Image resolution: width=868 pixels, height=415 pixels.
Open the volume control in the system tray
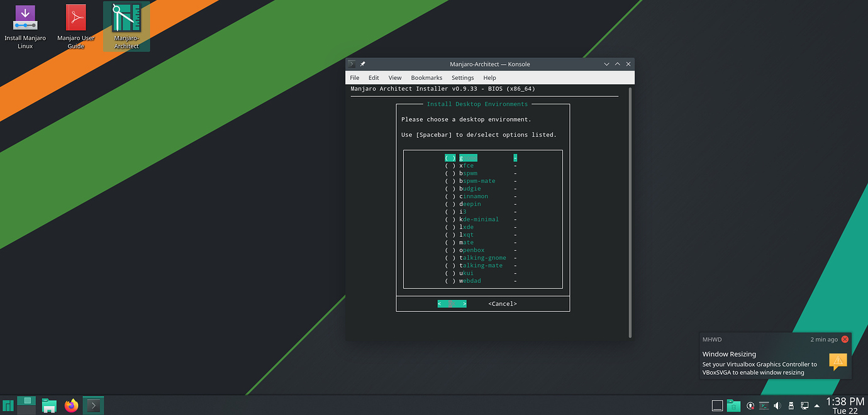777,406
